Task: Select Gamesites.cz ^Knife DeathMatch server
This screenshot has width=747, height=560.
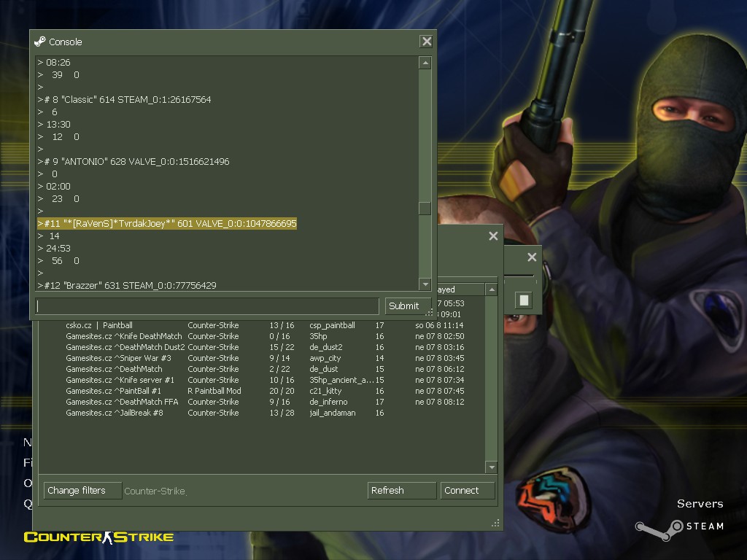Action: tap(262, 336)
